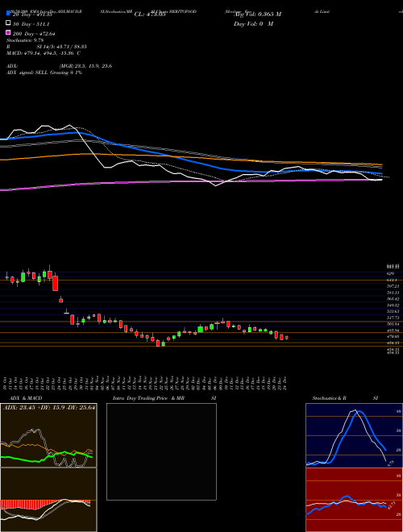Click the magenta 200 Day legend swatch

point(8,33)
